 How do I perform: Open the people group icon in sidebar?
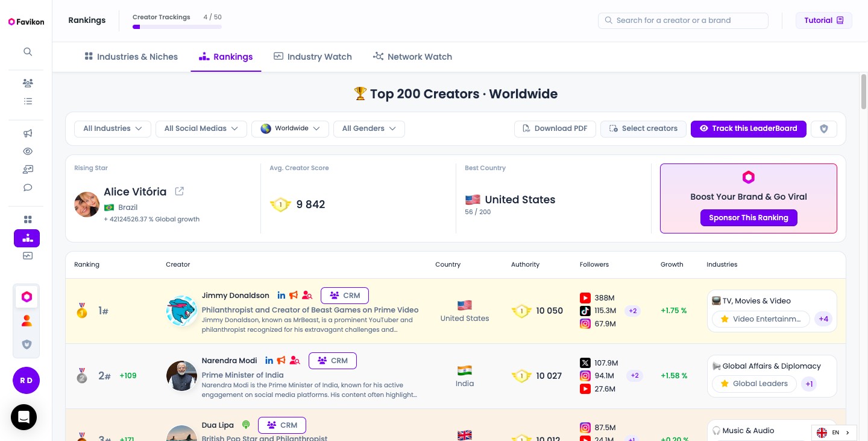28,83
